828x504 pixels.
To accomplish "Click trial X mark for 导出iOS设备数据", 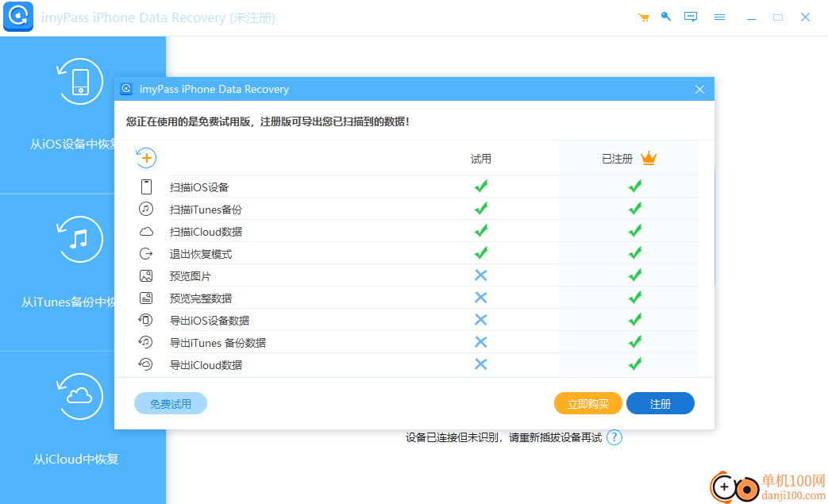I will 480,320.
